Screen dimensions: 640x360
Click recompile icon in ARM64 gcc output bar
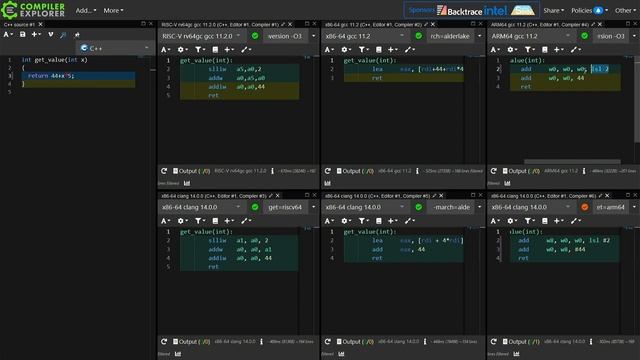(493, 171)
